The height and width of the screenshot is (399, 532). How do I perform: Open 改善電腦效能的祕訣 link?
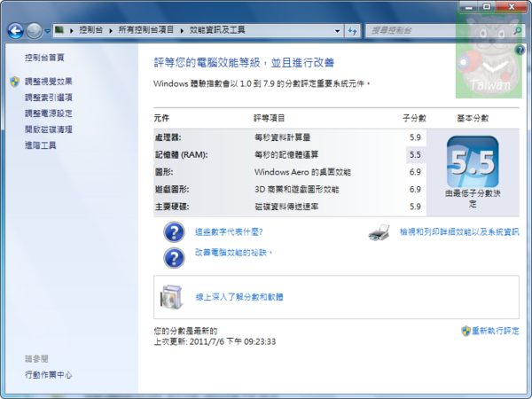232,253
